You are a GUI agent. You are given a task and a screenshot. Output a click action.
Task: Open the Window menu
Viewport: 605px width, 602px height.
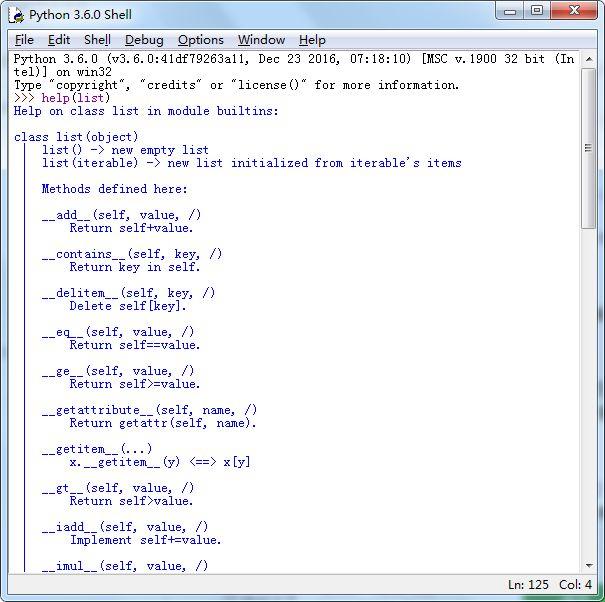261,40
